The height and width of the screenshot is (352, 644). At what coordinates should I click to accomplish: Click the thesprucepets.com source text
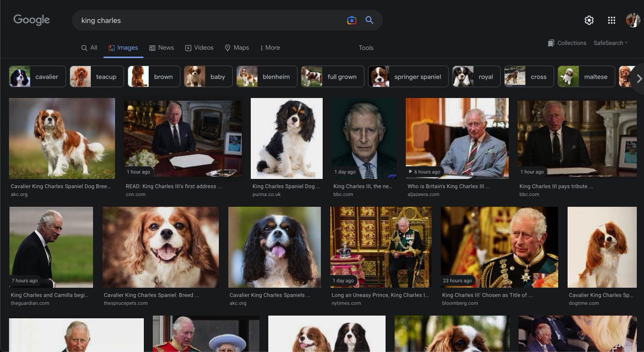(127, 303)
